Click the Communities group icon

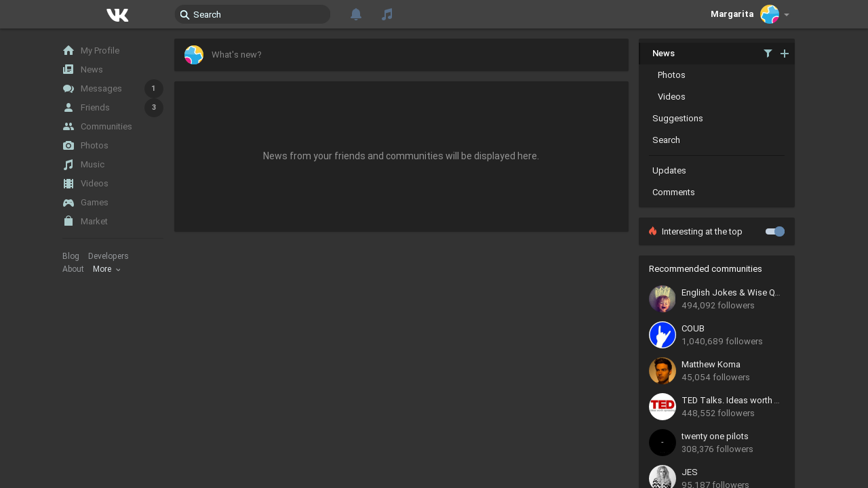(68, 126)
